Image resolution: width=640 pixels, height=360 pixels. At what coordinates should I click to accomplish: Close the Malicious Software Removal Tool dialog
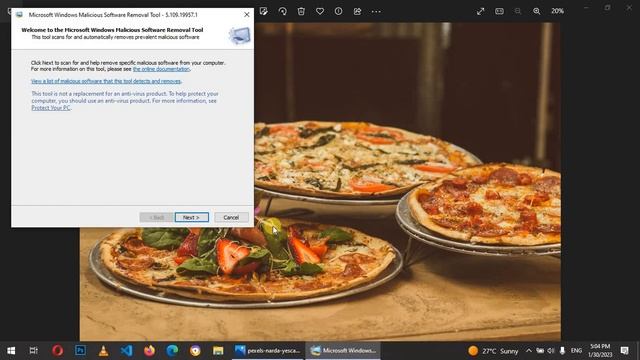[x=247, y=14]
